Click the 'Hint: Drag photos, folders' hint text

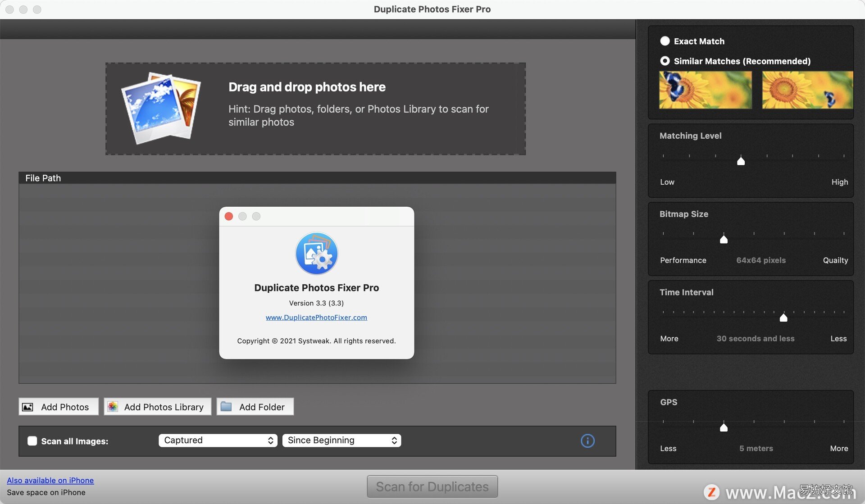(358, 115)
